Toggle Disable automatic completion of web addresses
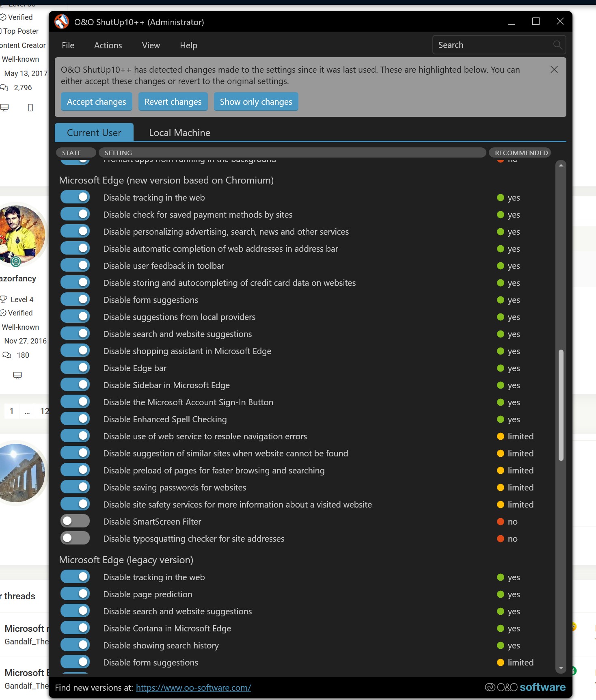This screenshot has height=700, width=596. pyautogui.click(x=75, y=248)
